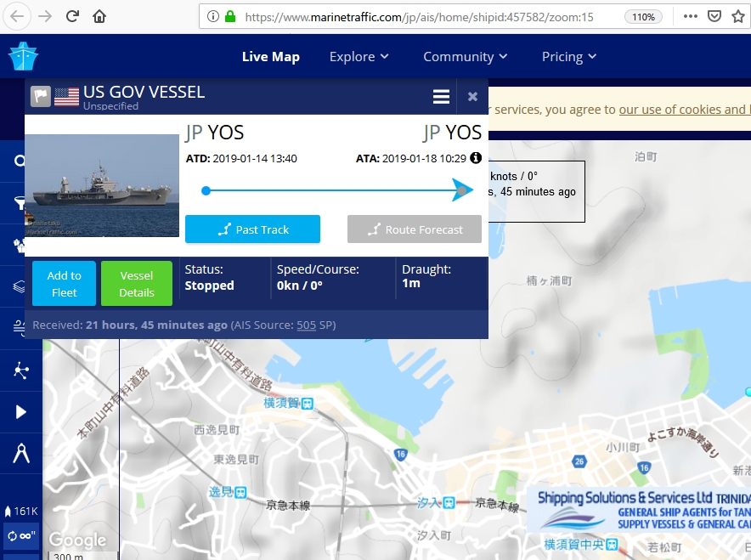
Task: Expand the Explore dropdown menu
Action: pyautogui.click(x=359, y=57)
